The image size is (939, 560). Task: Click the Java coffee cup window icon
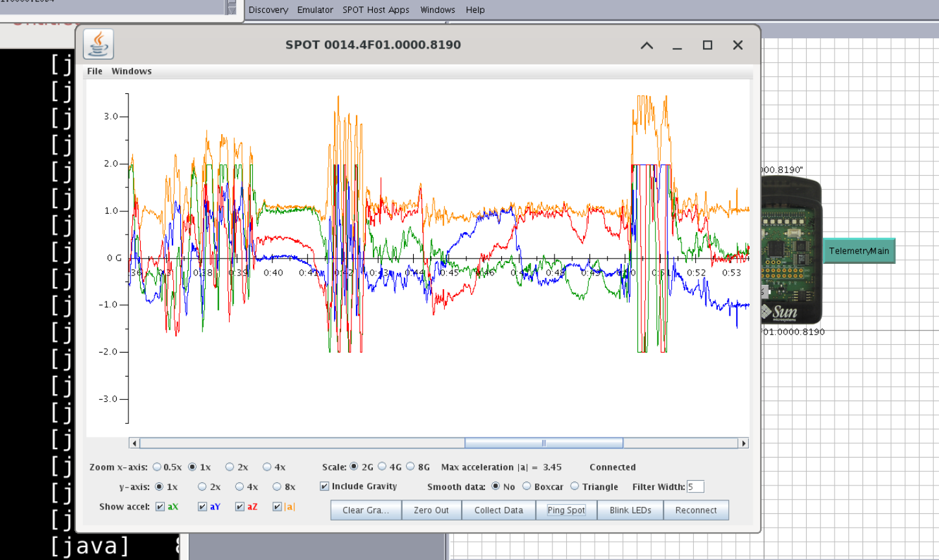point(99,44)
